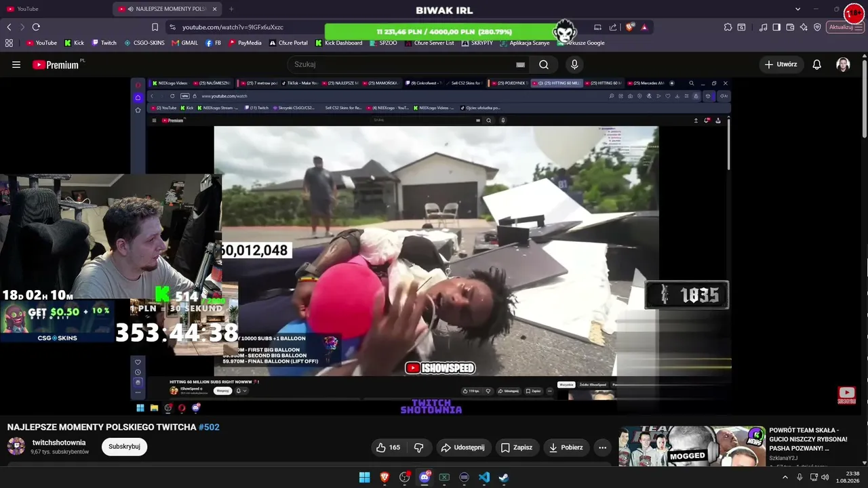Open Brave from the Windows taskbar
Screen dimensions: 868x488
click(x=384, y=477)
